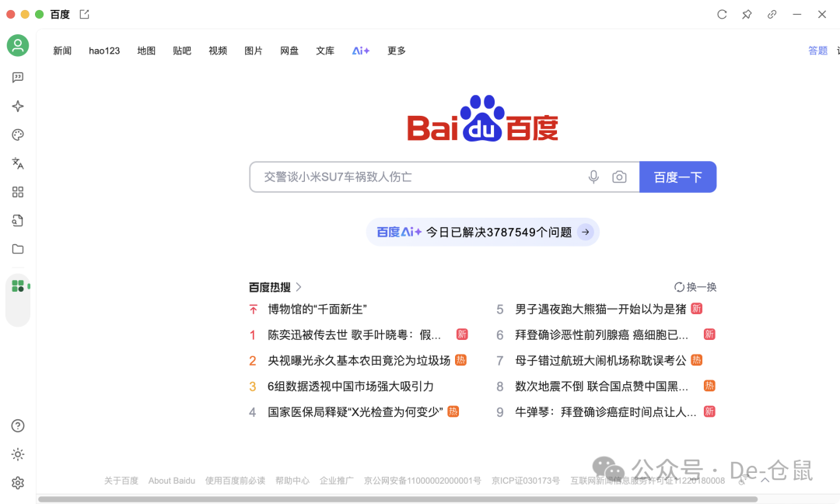Open the paint palette sidebar icon
840x504 pixels.
pos(18,135)
